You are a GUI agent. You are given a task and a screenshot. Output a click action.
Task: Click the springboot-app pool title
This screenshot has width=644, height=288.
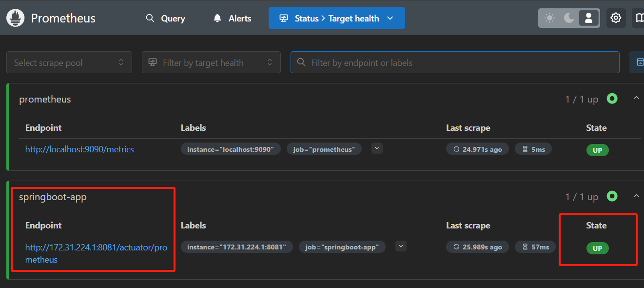53,197
